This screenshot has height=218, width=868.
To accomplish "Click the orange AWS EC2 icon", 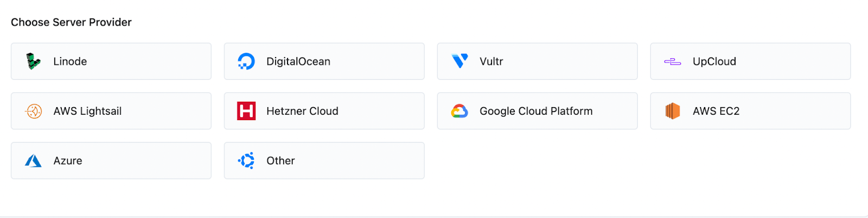I will (x=673, y=111).
